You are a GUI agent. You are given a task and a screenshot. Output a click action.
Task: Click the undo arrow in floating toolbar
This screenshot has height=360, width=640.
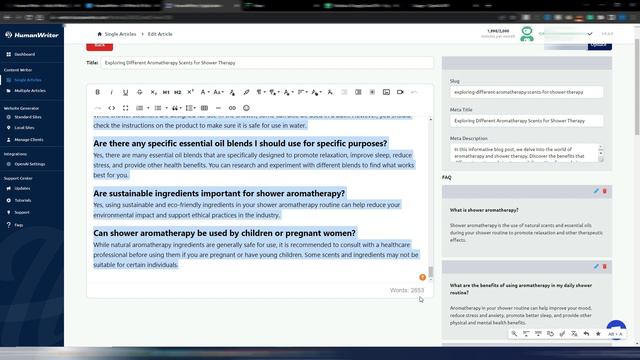click(x=586, y=334)
